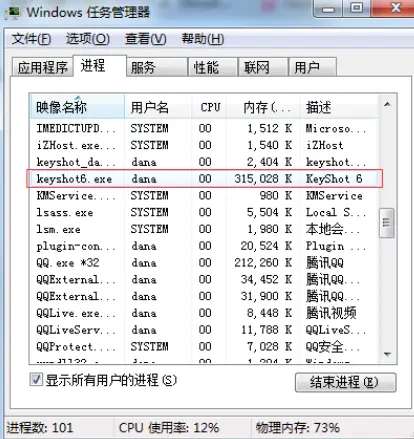
Task: Sort by 内存 column header
Action: pyautogui.click(x=263, y=107)
